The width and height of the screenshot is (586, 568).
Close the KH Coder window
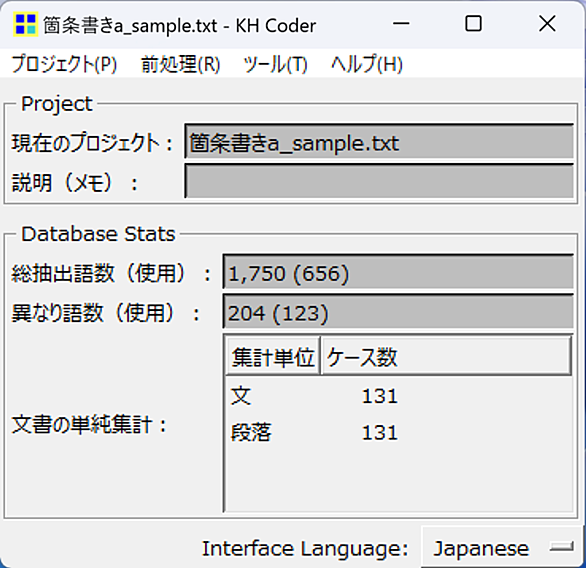(547, 24)
